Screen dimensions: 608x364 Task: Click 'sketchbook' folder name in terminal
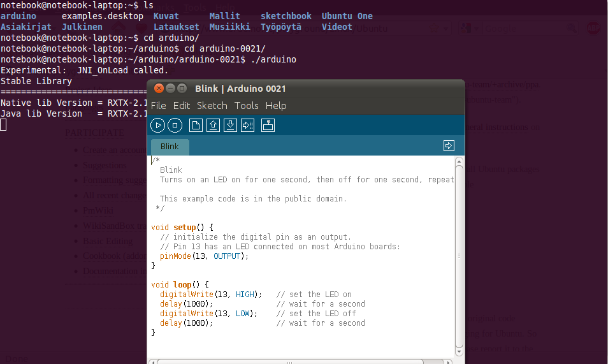pyautogui.click(x=286, y=16)
